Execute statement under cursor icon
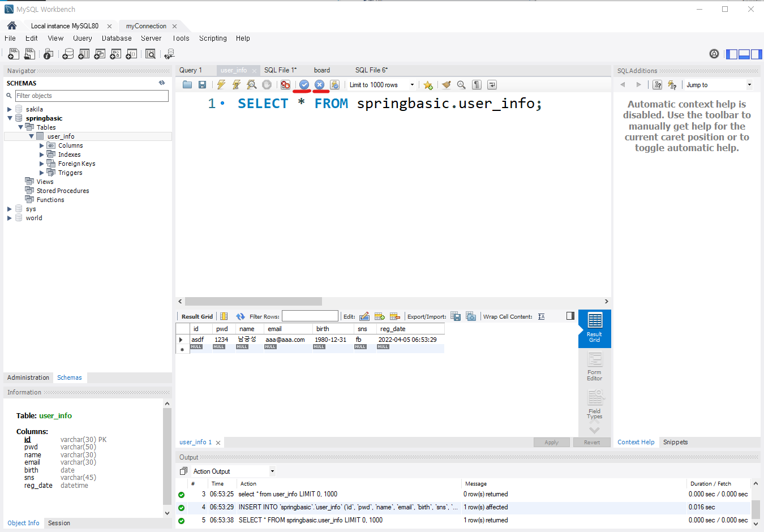Screen dimensions: 764x532 click(x=237, y=85)
